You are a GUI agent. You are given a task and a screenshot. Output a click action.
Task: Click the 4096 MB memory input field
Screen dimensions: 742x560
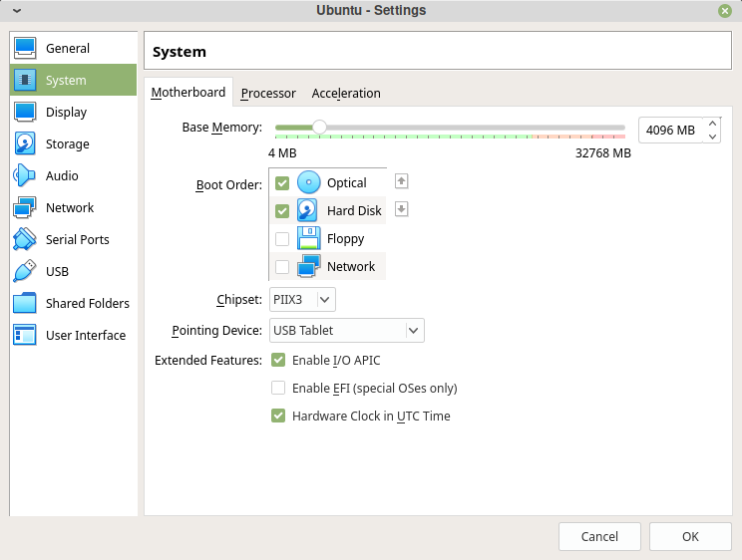point(670,131)
